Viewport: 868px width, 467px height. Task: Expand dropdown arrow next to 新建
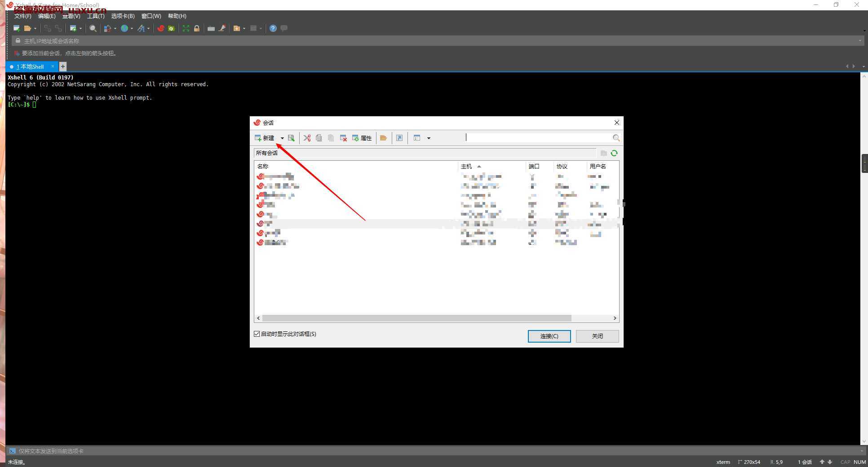282,138
